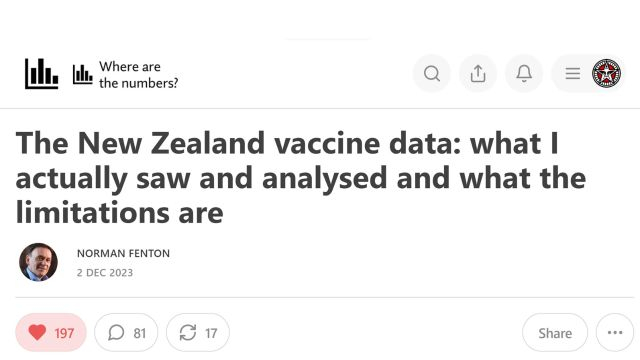Open notifications bell icon
Screen dimensions: 640x360
[x=524, y=74]
